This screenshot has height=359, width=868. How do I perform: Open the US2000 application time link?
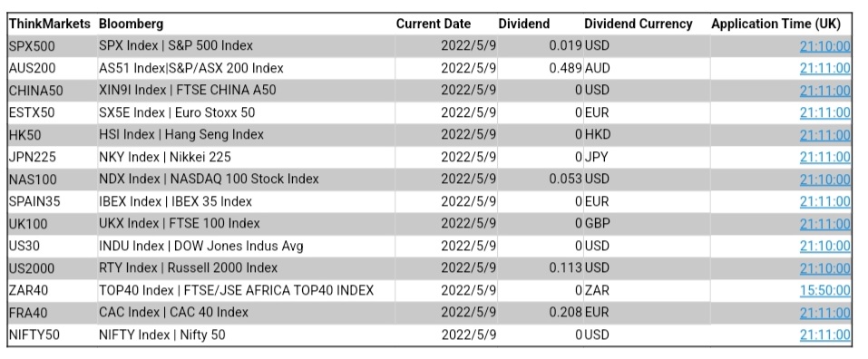(824, 268)
